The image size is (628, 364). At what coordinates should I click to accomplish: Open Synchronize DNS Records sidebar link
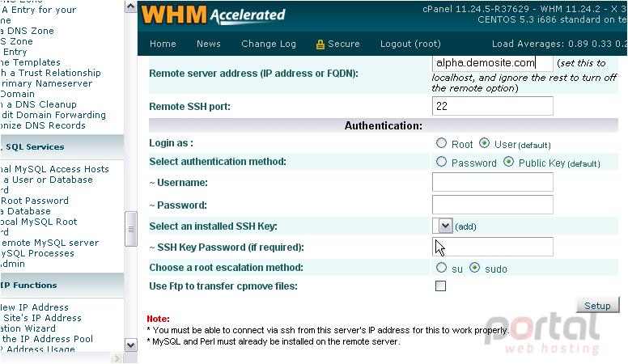(x=43, y=125)
